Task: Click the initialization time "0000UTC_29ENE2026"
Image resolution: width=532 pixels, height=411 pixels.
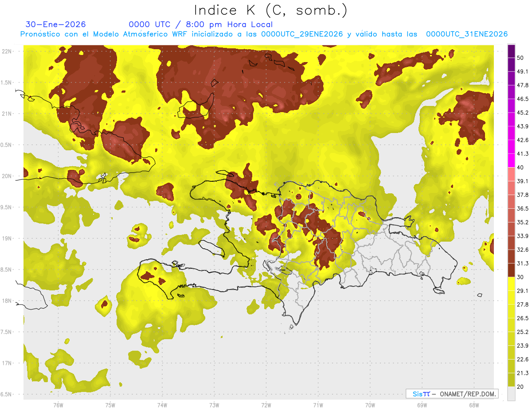Action: (x=302, y=34)
